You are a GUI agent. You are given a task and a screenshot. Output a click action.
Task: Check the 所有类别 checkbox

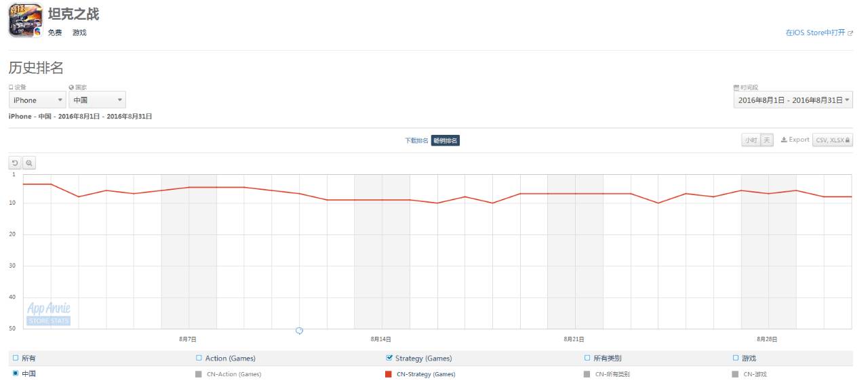[587, 358]
